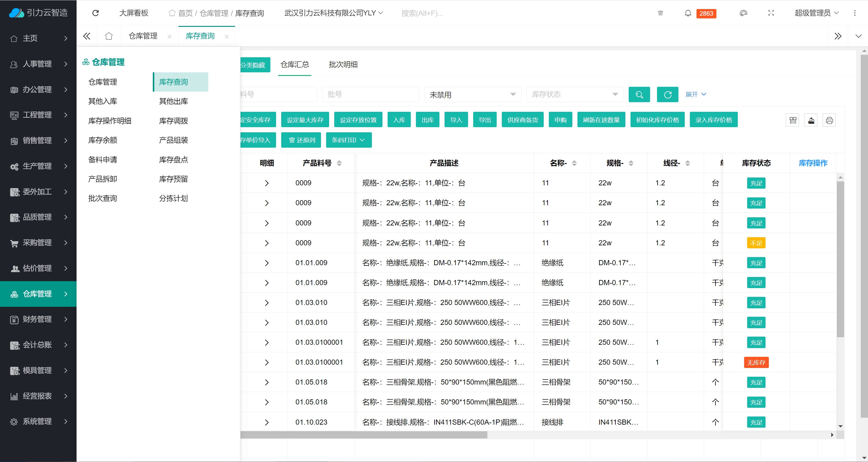868x462 pixels.
Task: Click the theme palette icon
Action: click(x=743, y=13)
